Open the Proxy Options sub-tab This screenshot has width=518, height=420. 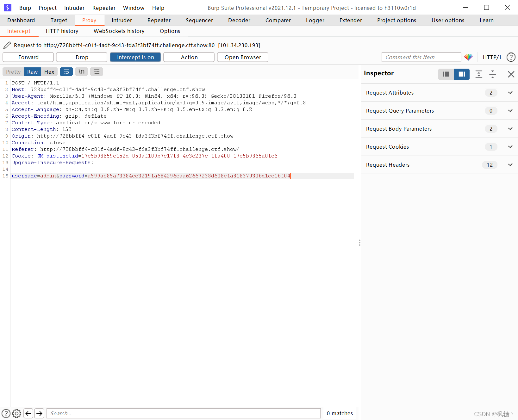[x=170, y=31]
